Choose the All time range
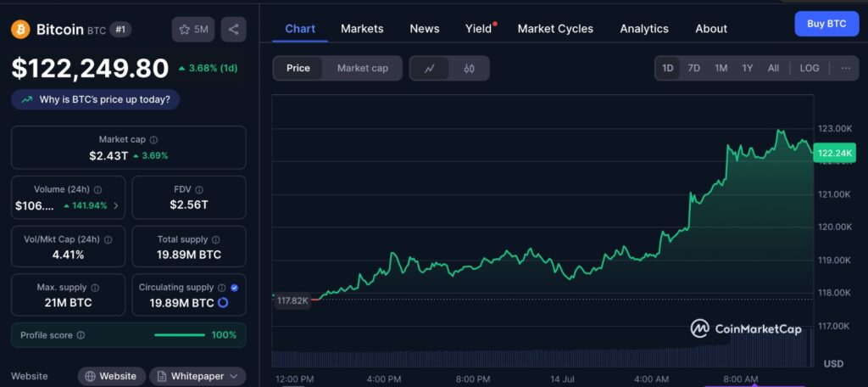Viewport: 868px width, 387px height. point(773,68)
